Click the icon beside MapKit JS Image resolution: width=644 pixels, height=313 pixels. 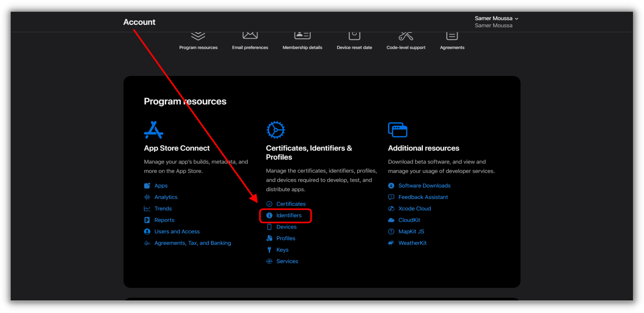point(391,231)
